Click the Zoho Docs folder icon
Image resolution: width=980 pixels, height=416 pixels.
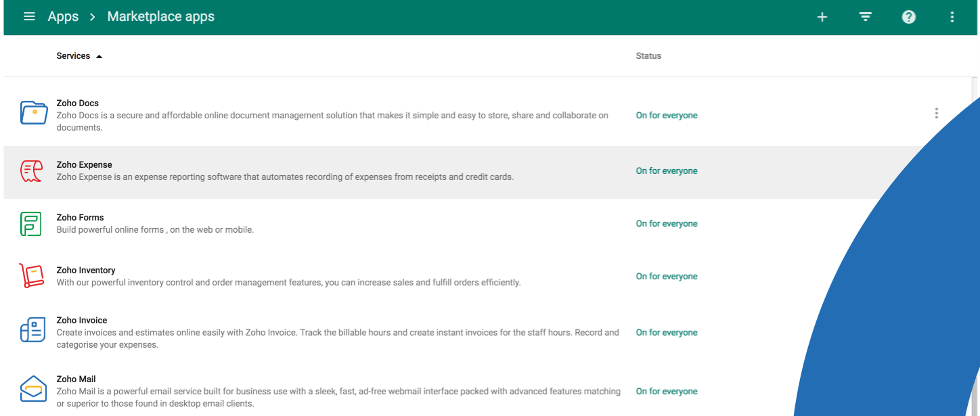[33, 112]
